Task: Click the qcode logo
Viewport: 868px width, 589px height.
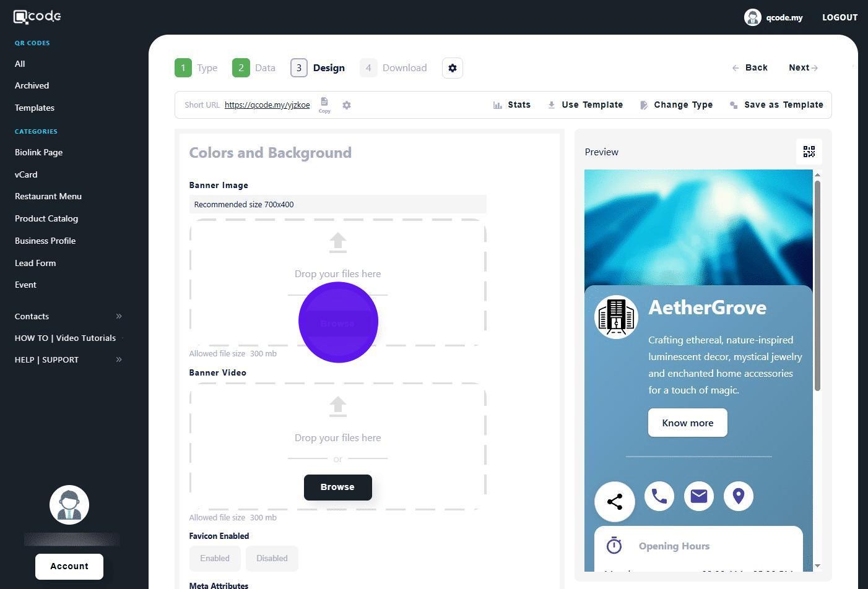Action: 37,17
